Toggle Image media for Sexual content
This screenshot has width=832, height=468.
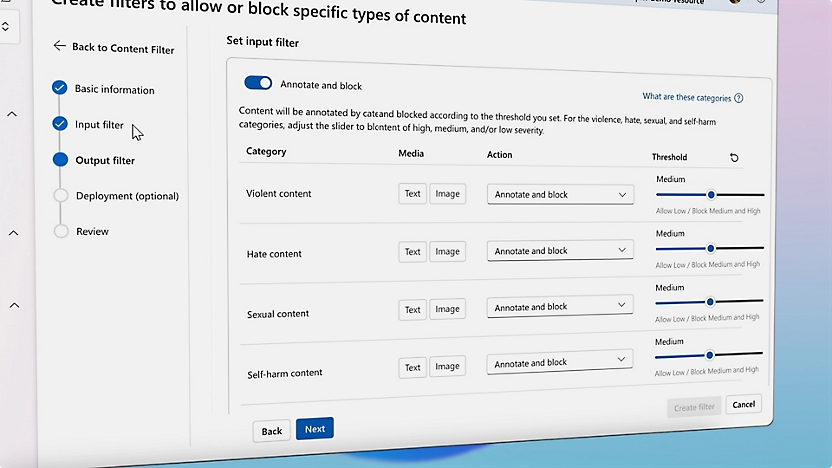click(x=447, y=309)
